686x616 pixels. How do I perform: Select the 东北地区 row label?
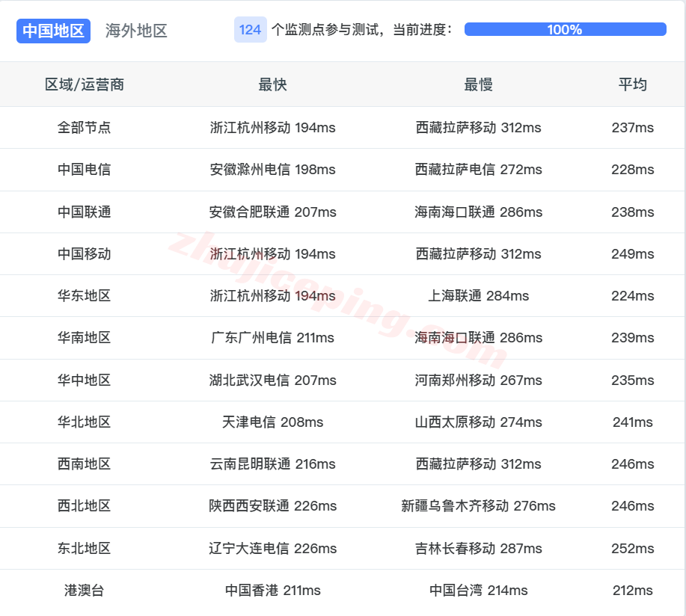[84, 549]
